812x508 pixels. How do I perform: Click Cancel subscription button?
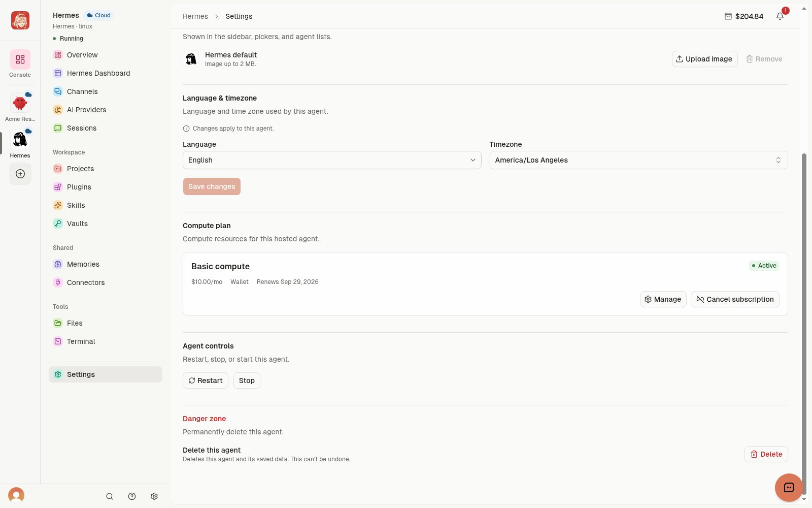coord(735,299)
